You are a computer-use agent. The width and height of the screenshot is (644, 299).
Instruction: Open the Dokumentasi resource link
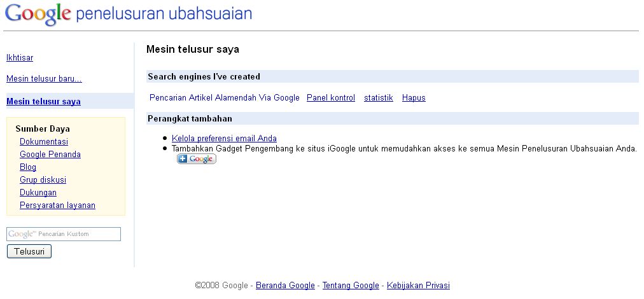tap(44, 141)
